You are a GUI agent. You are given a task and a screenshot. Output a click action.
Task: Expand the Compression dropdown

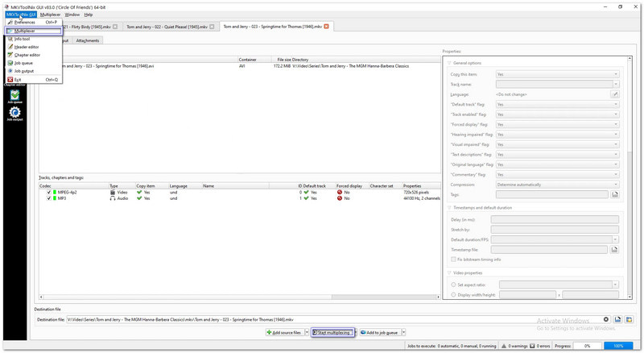tap(557, 185)
